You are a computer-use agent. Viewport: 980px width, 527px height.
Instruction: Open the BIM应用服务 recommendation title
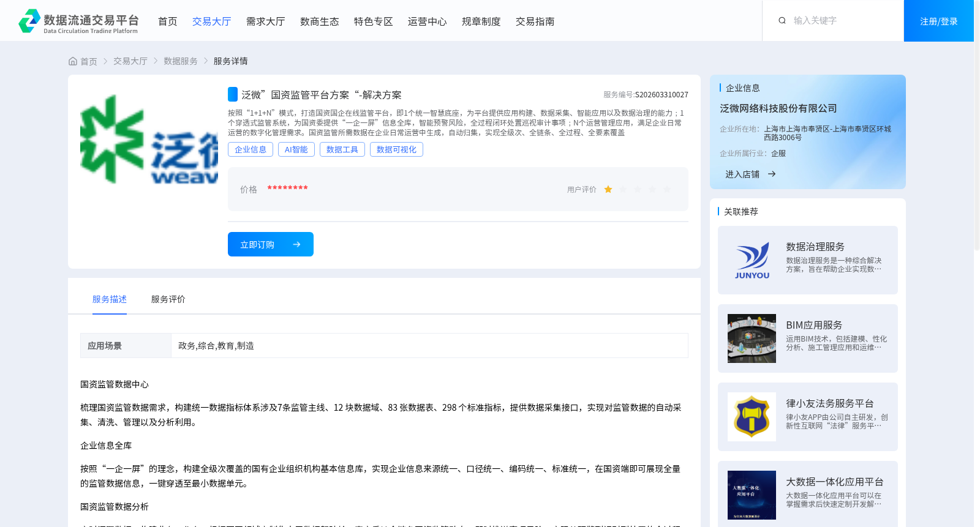point(814,325)
